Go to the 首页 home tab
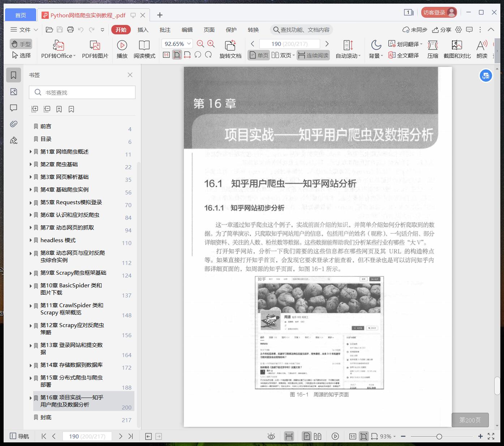This screenshot has width=504, height=446. [x=21, y=15]
